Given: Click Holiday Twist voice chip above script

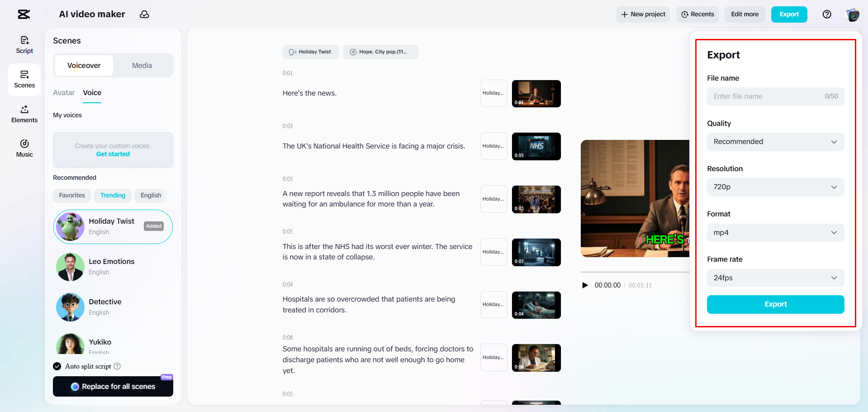Looking at the screenshot, I should point(311,52).
